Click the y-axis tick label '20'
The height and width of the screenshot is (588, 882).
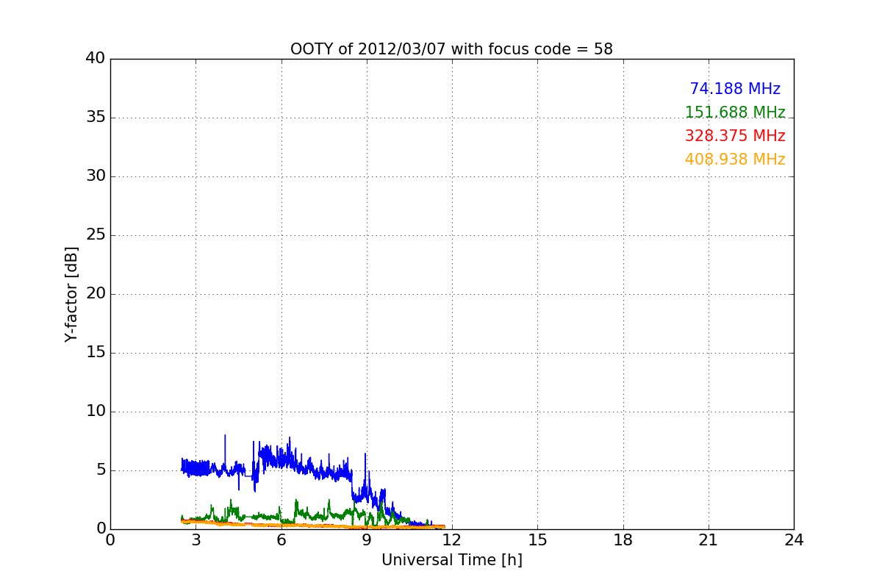point(96,294)
